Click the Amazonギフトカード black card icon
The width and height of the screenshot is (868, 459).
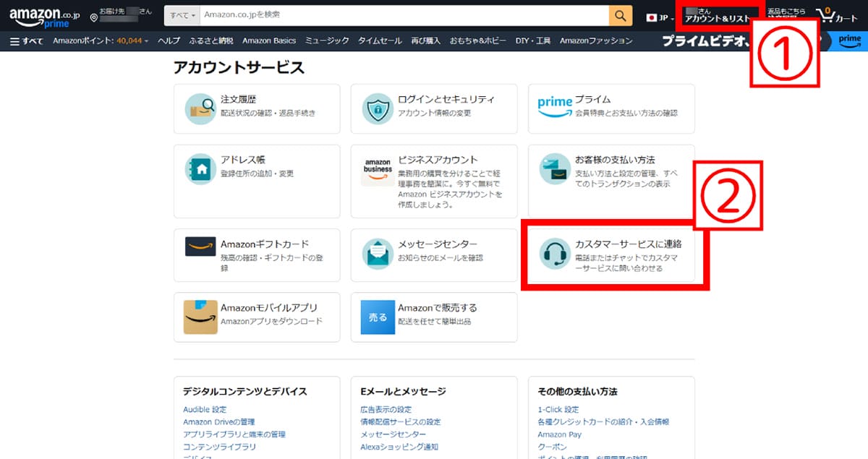(x=200, y=247)
